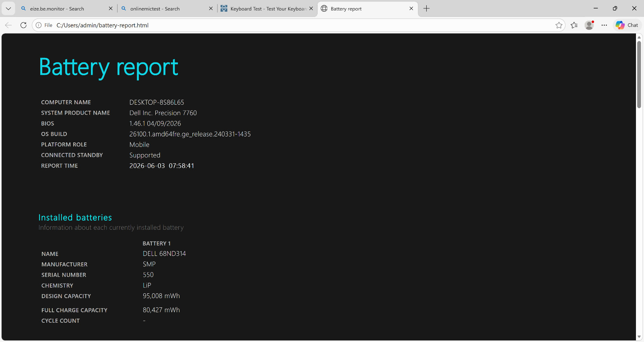Image resolution: width=644 pixels, height=342 pixels.
Task: Click Dell Inc. Precision 7760 value
Action: click(x=163, y=113)
